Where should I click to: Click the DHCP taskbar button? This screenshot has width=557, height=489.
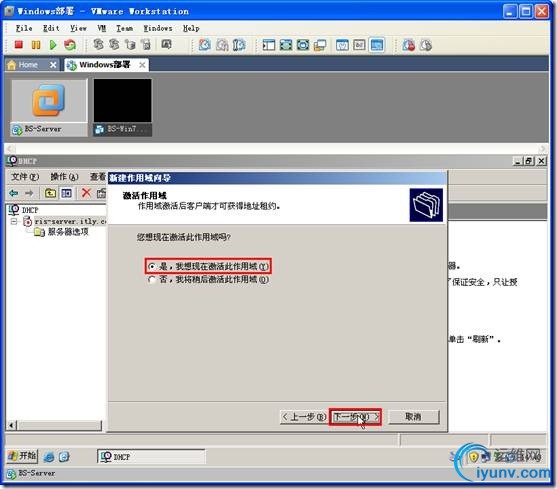[151, 457]
